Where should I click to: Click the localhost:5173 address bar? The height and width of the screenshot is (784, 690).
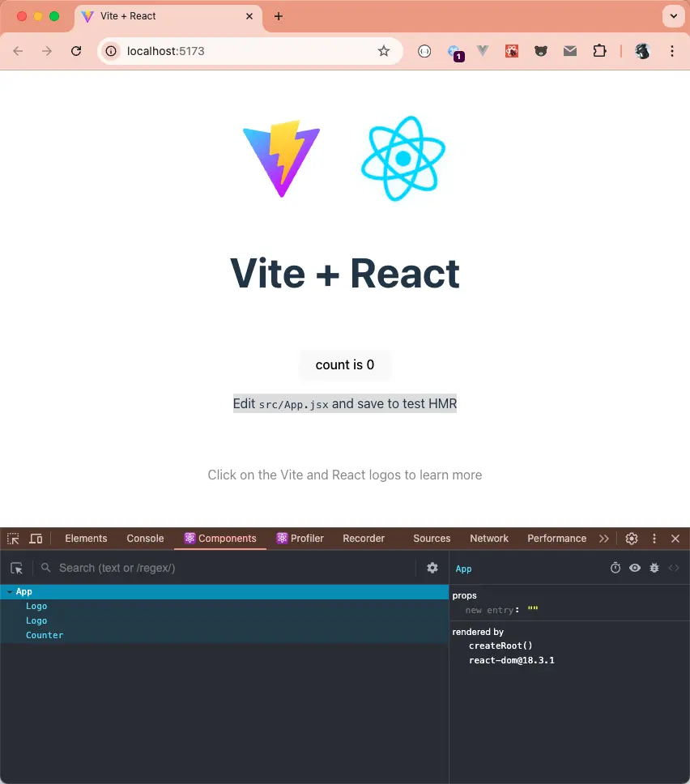[x=250, y=51]
